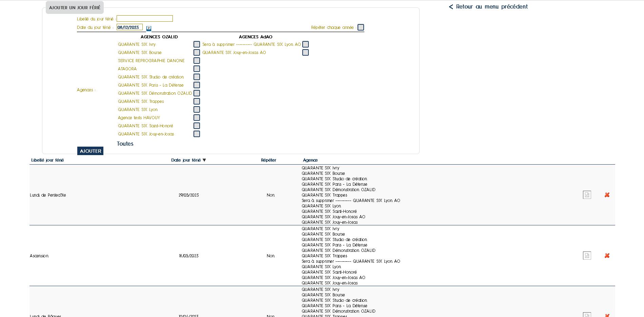Select the Lundi de Pentecôte label
This screenshot has height=317, width=644.
(48, 195)
